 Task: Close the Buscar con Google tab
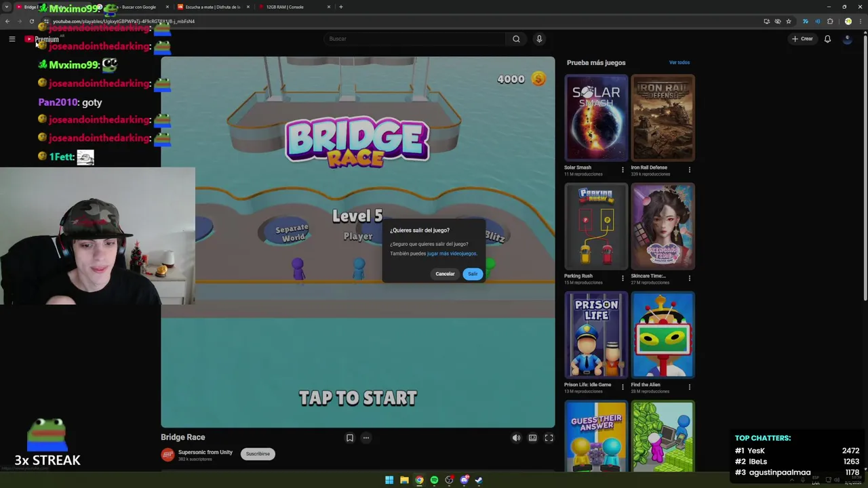tap(167, 7)
